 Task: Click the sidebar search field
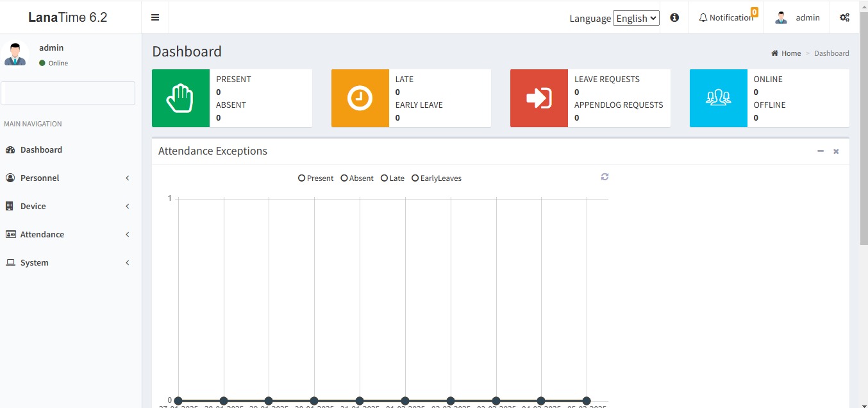pyautogui.click(x=68, y=93)
